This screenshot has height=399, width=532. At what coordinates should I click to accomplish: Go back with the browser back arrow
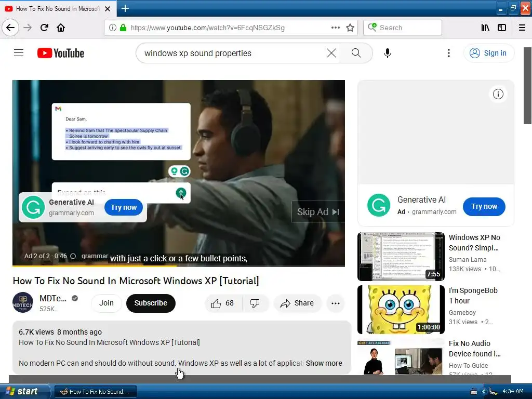coord(10,28)
